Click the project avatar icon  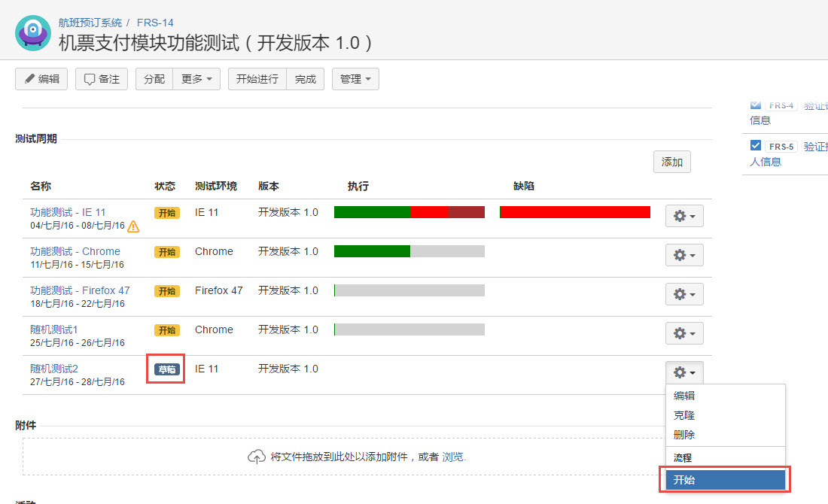(x=32, y=32)
